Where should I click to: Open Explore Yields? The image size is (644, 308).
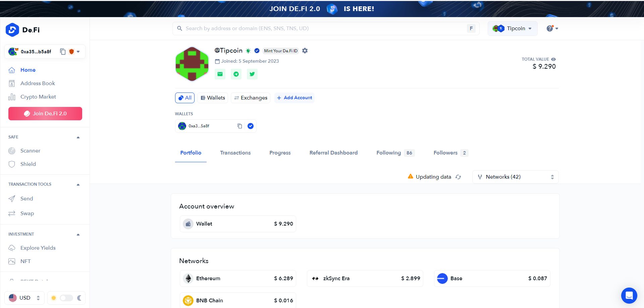(x=38, y=248)
